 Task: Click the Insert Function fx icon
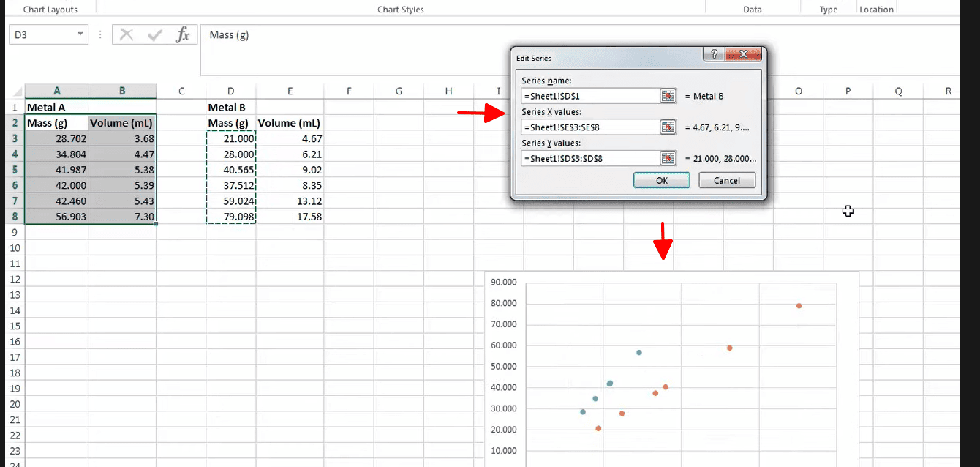click(183, 34)
